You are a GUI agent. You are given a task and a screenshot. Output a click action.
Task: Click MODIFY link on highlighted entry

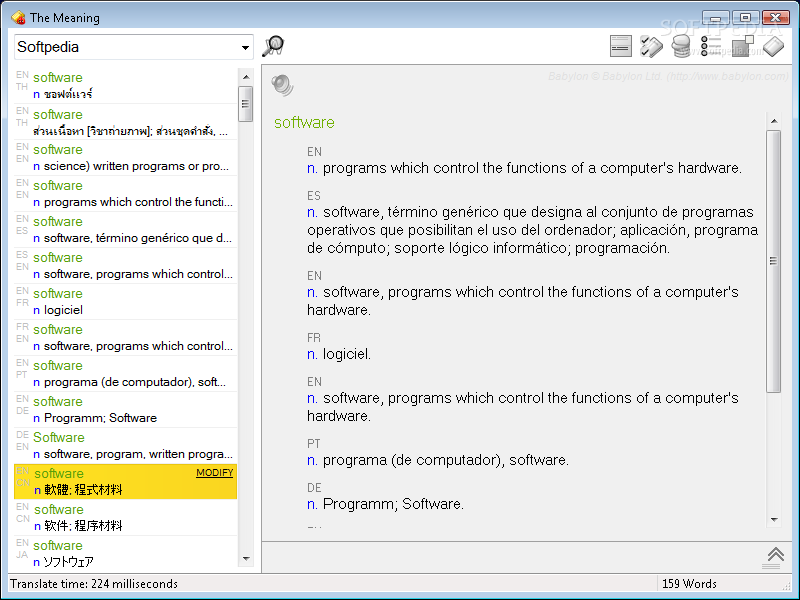[x=214, y=472]
